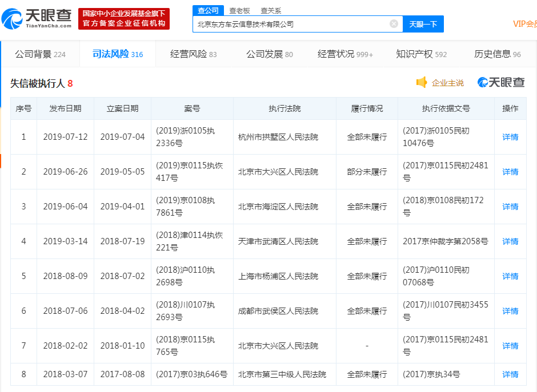Click court 杭州市拱墅区人民法院
Screen dimensions: 537x392
click(x=278, y=137)
